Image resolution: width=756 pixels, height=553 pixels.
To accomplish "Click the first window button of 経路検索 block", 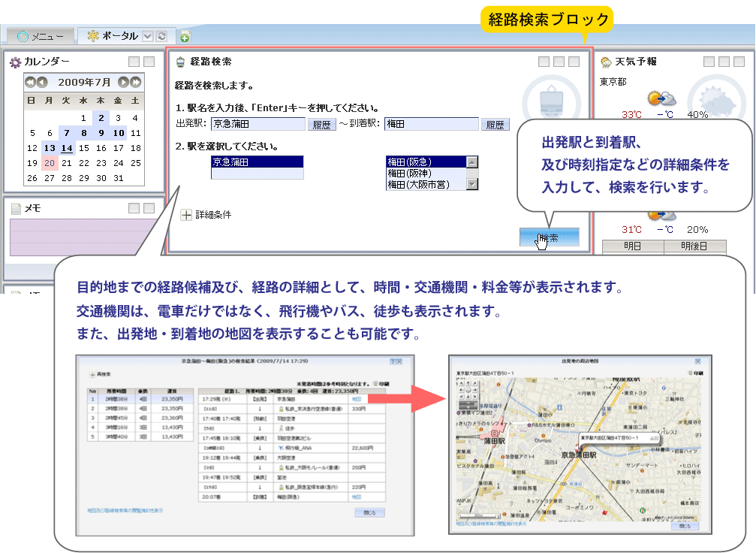I will [544, 62].
